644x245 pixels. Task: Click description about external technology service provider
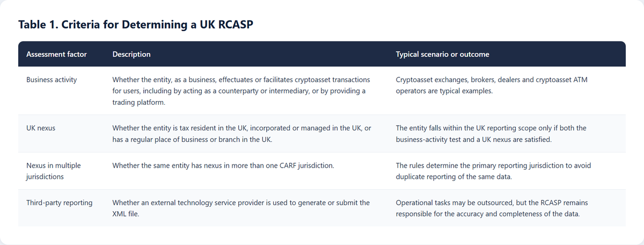tap(241, 208)
